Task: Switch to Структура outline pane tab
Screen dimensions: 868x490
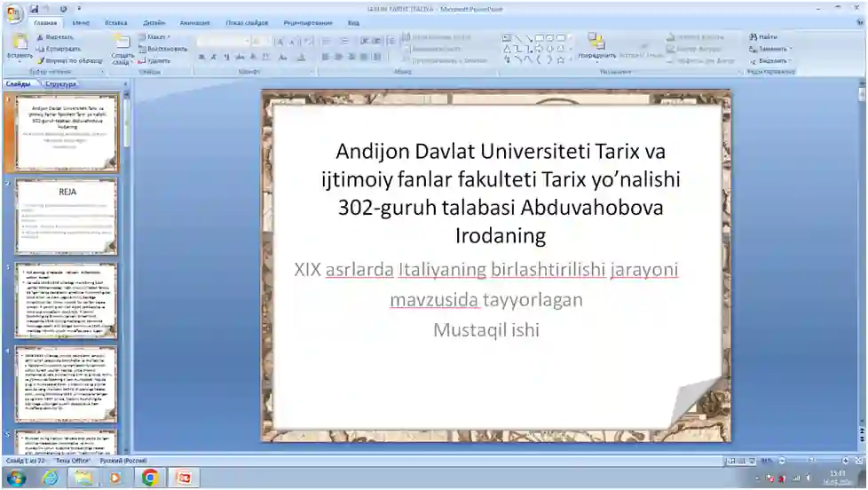Action: pos(60,84)
